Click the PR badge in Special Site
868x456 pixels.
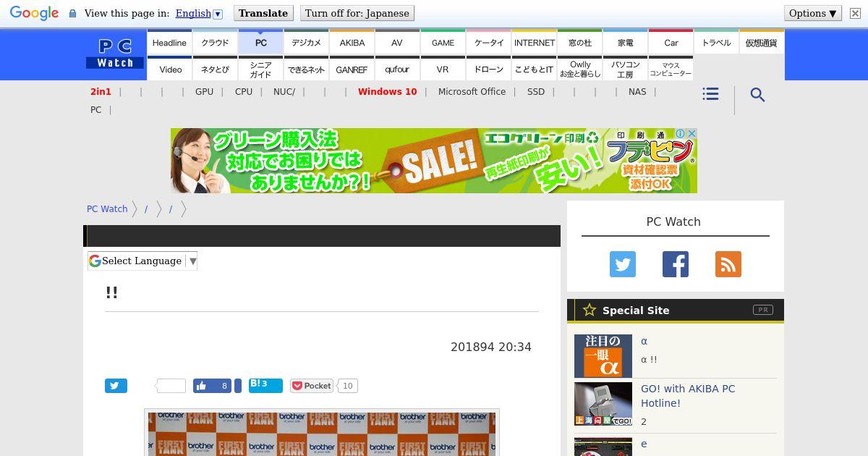762,310
